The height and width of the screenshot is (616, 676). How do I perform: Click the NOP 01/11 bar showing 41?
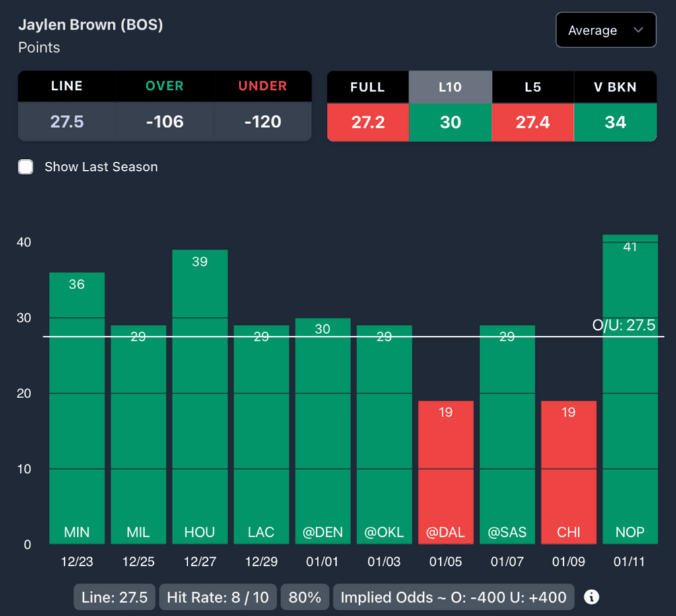(x=630, y=390)
